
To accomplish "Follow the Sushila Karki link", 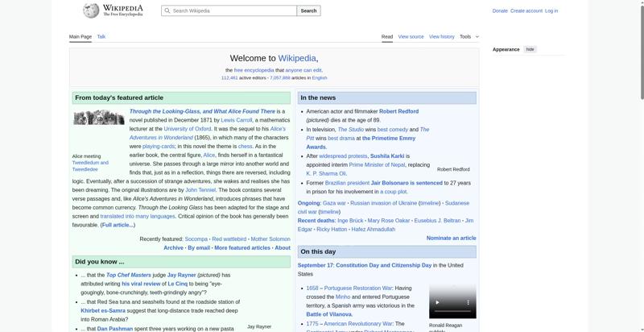I will [x=387, y=156].
